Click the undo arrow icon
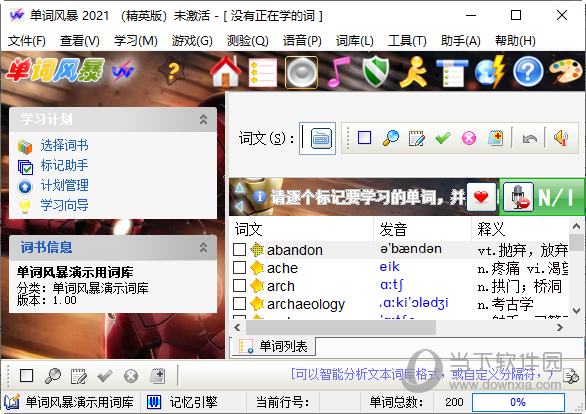This screenshot has height=414, width=586. tap(530, 139)
